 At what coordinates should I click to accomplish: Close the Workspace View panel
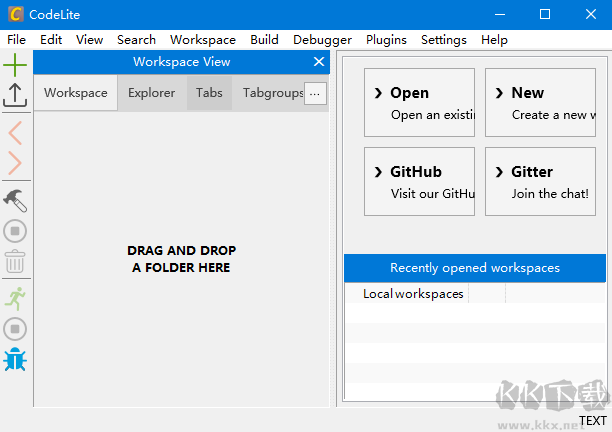319,62
